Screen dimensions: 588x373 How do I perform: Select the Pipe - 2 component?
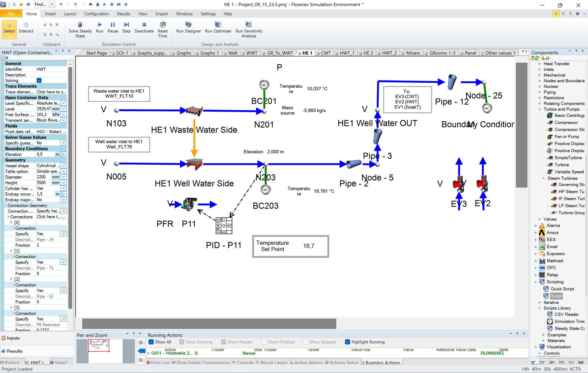pos(354,164)
